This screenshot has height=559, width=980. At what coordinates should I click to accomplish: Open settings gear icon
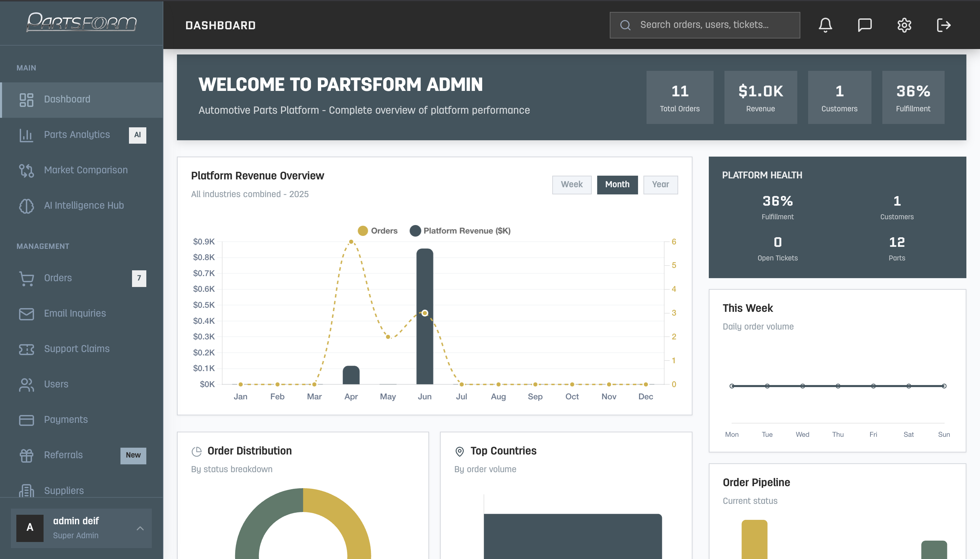click(904, 25)
